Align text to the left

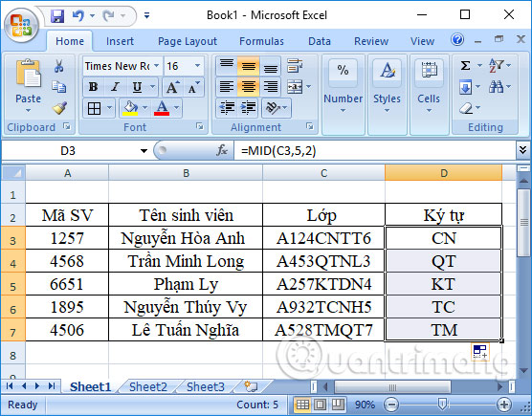pos(227,87)
